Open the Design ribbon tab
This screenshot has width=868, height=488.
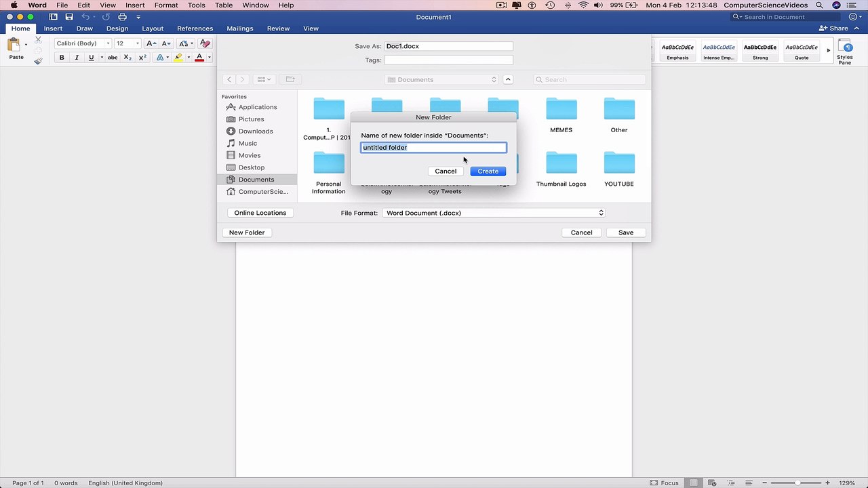point(117,28)
